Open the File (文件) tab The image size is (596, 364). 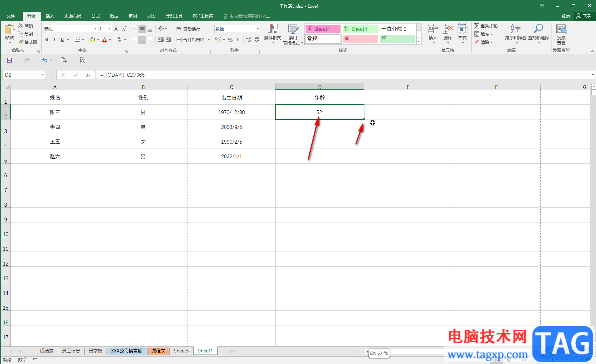pos(11,16)
